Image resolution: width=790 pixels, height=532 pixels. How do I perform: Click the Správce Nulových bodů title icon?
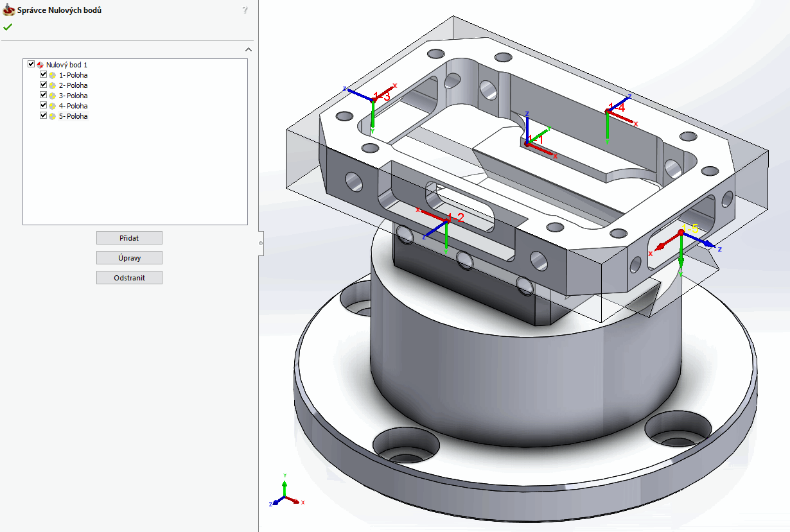click(9, 10)
